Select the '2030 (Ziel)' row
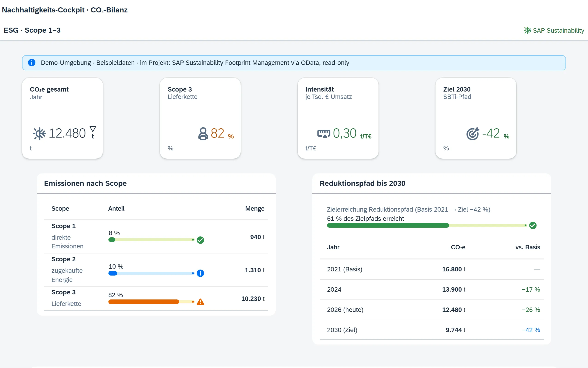This screenshot has width=588, height=368. [432, 330]
